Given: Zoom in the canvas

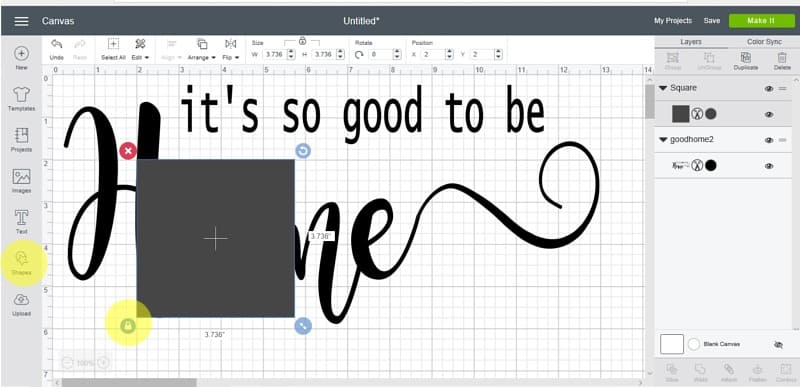Looking at the screenshot, I should tap(103, 363).
